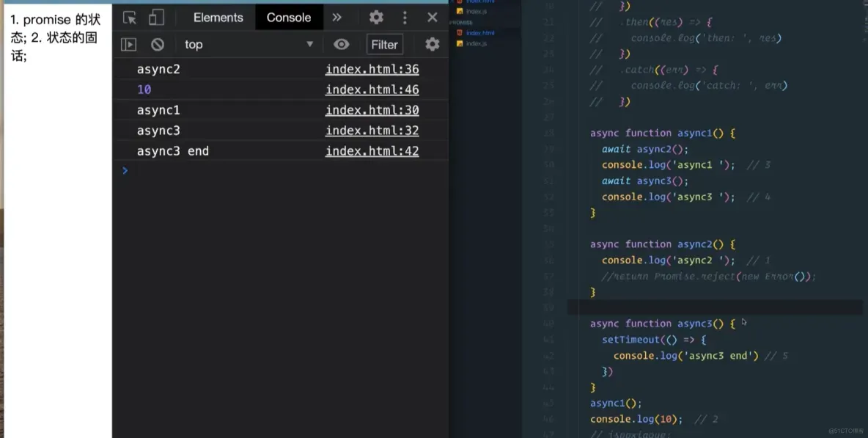This screenshot has height=438, width=868.
Task: Toggle the device toolbar icon
Action: pyautogui.click(x=156, y=18)
